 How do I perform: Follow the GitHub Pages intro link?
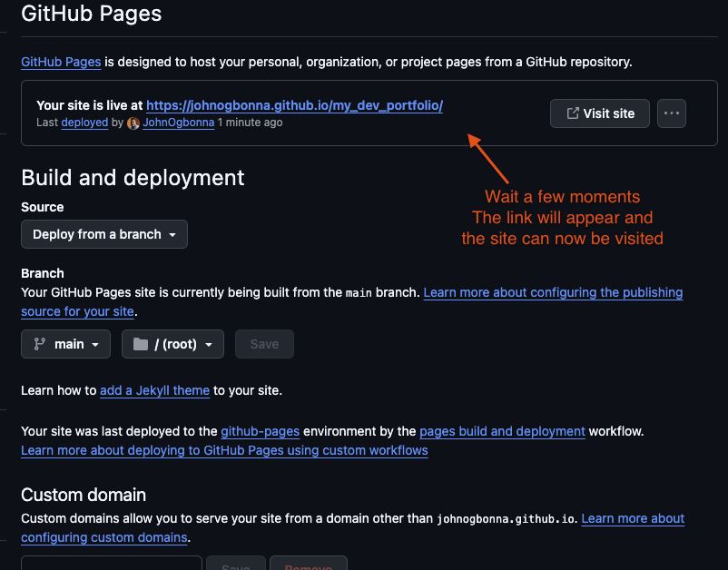(61, 63)
